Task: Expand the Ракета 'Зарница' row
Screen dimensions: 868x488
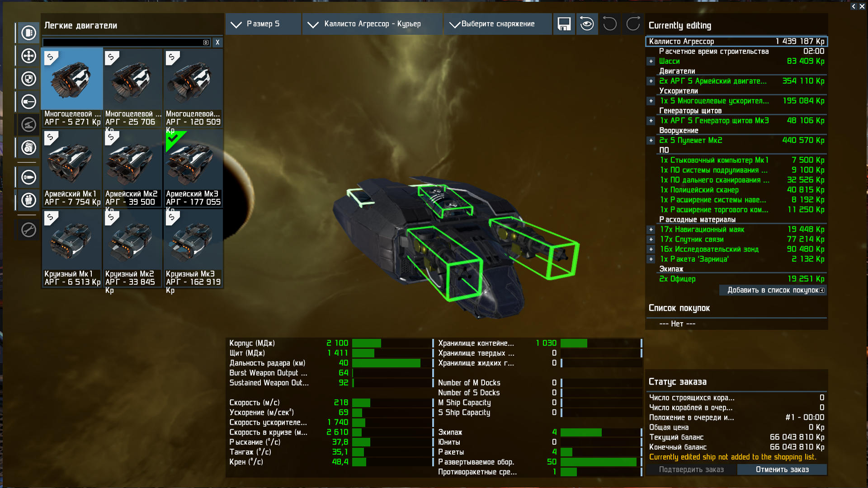Action: point(651,259)
